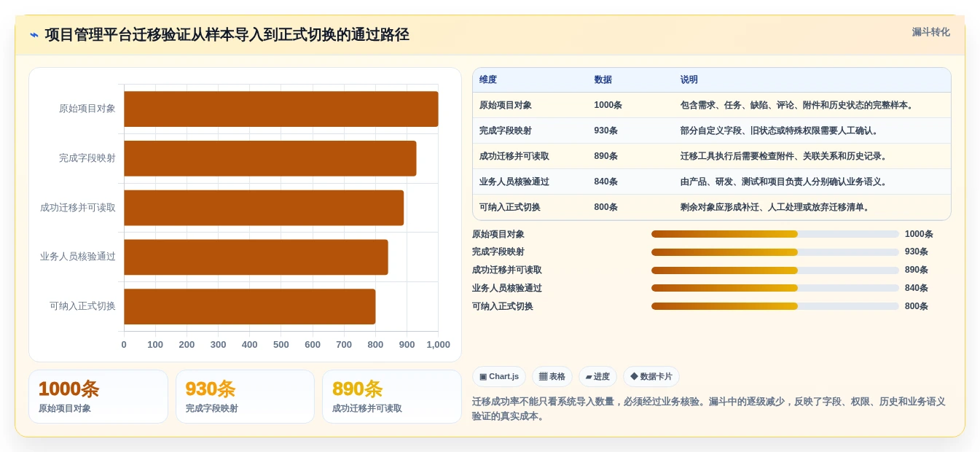Click the 完成字段映射 bar in the chart
The height and width of the screenshot is (452, 980).
tap(270, 158)
